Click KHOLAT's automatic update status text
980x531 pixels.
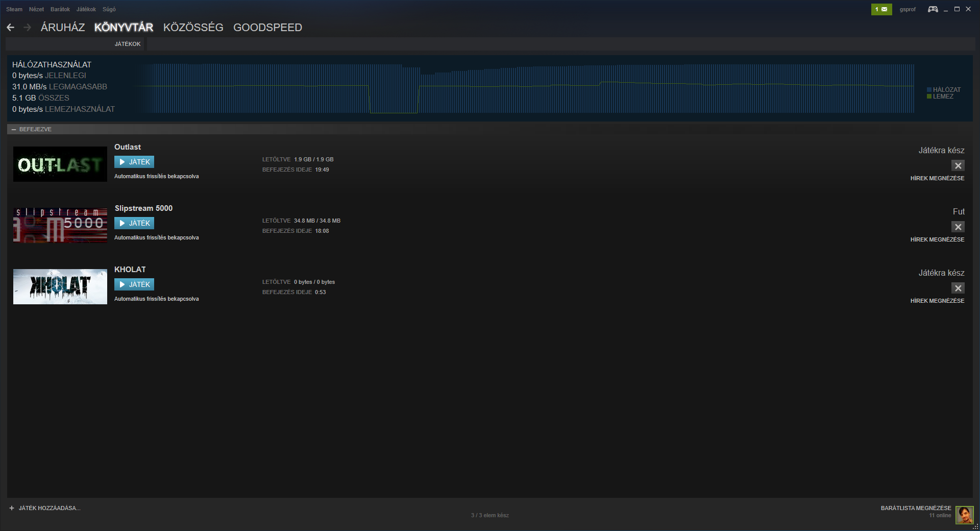tap(156, 299)
